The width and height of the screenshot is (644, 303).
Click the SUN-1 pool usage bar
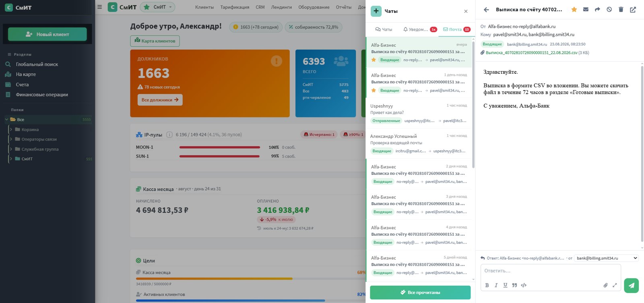tap(220, 156)
